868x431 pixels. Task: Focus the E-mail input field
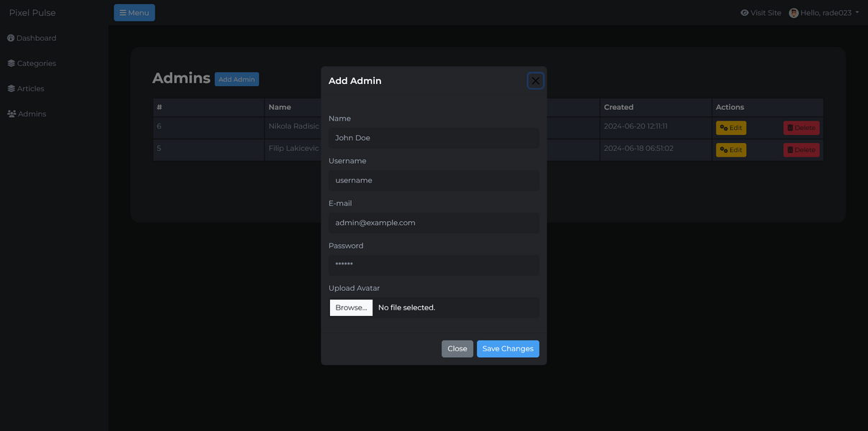434,223
